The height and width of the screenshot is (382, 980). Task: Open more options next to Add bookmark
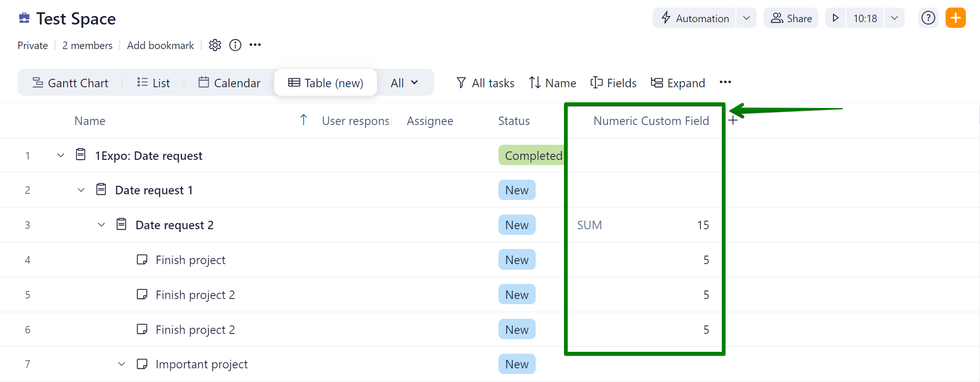[x=255, y=45]
